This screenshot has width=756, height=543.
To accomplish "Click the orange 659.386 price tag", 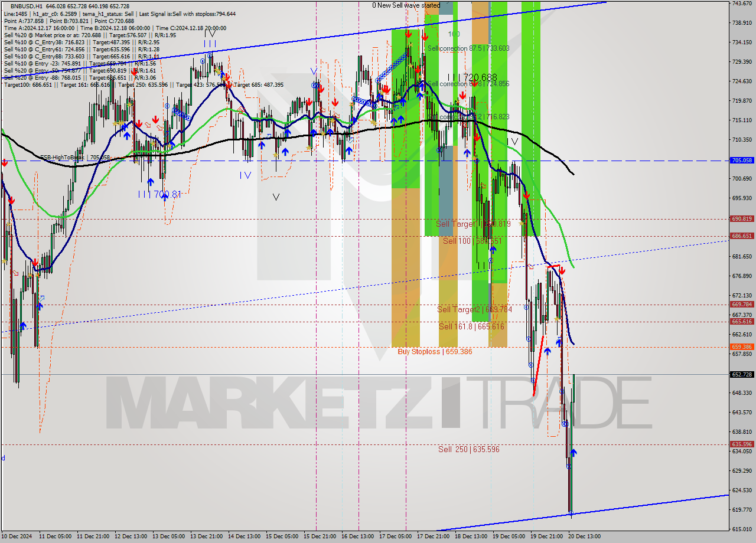I will pyautogui.click(x=742, y=347).
